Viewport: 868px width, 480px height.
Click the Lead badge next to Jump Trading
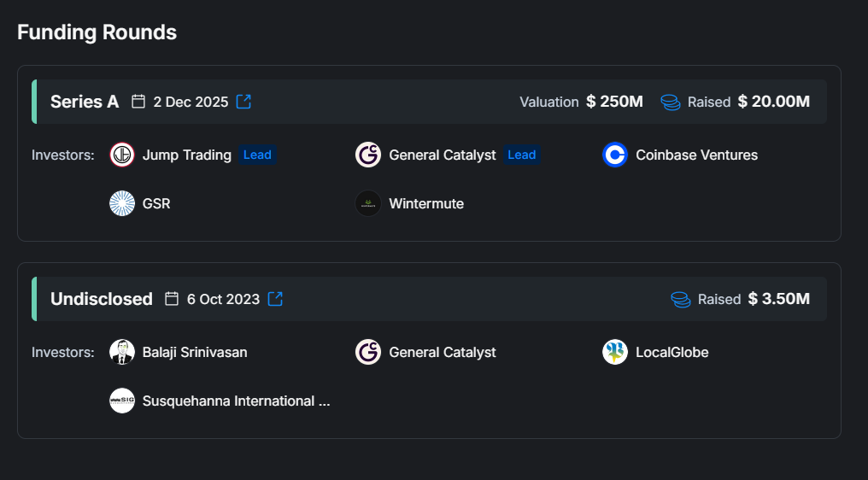point(257,155)
